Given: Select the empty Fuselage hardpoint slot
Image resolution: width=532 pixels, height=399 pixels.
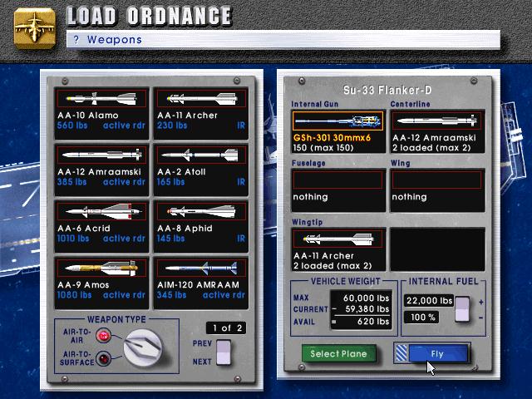Looking at the screenshot, I should point(338,190).
